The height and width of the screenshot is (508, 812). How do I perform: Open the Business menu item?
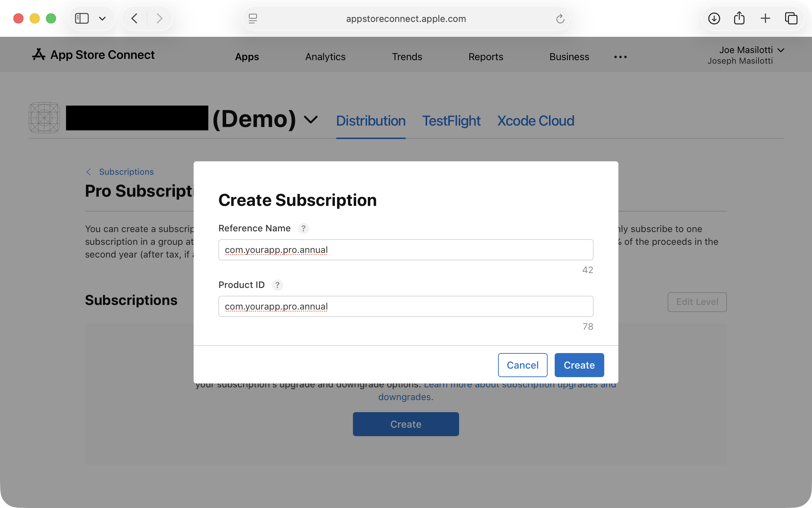point(569,57)
